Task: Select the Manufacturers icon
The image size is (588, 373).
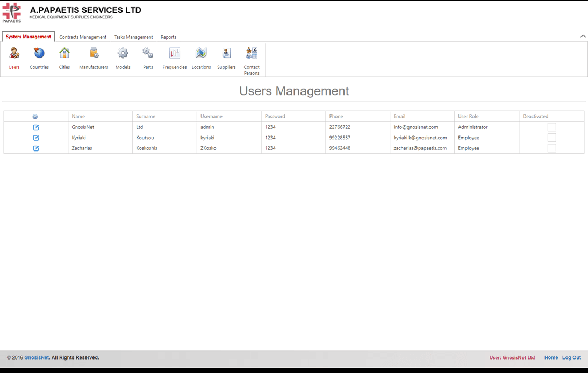Action: click(94, 54)
